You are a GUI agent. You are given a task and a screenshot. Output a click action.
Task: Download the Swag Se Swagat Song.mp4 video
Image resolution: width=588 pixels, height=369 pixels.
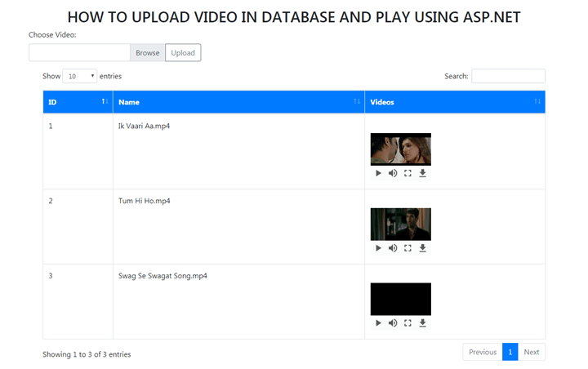423,323
